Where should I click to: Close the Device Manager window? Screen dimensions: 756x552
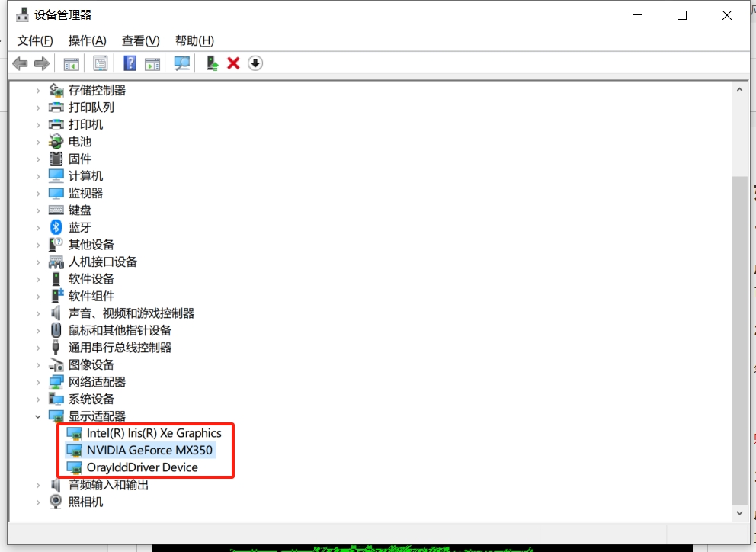(x=727, y=15)
